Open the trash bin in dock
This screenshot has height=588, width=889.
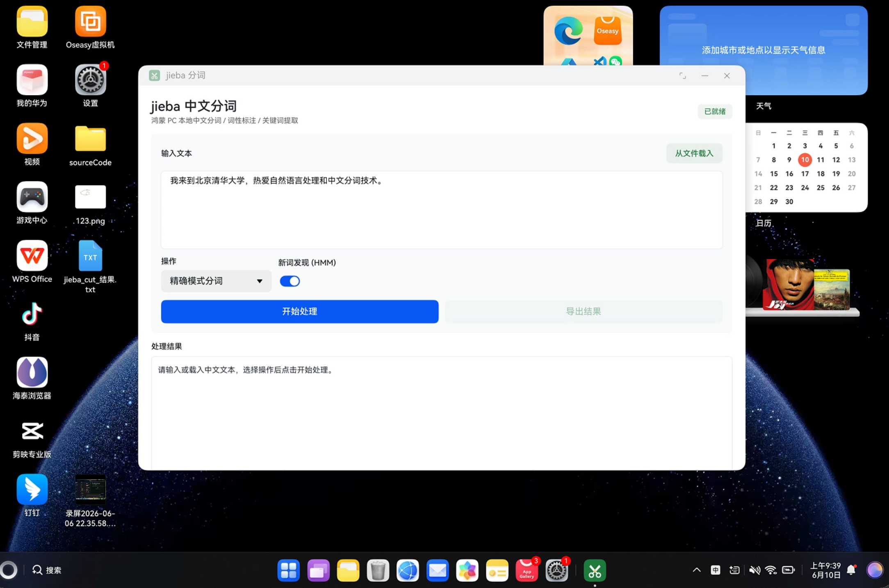378,570
